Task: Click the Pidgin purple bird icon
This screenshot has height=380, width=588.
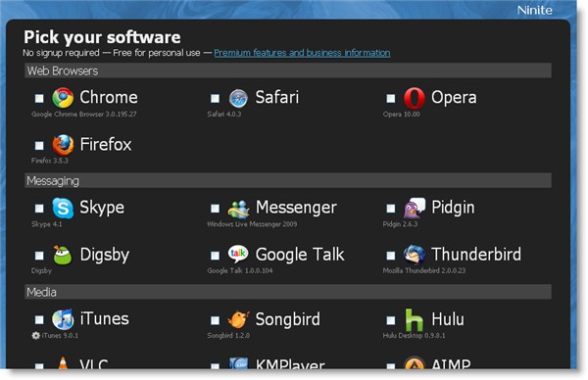Action: pyautogui.click(x=414, y=208)
